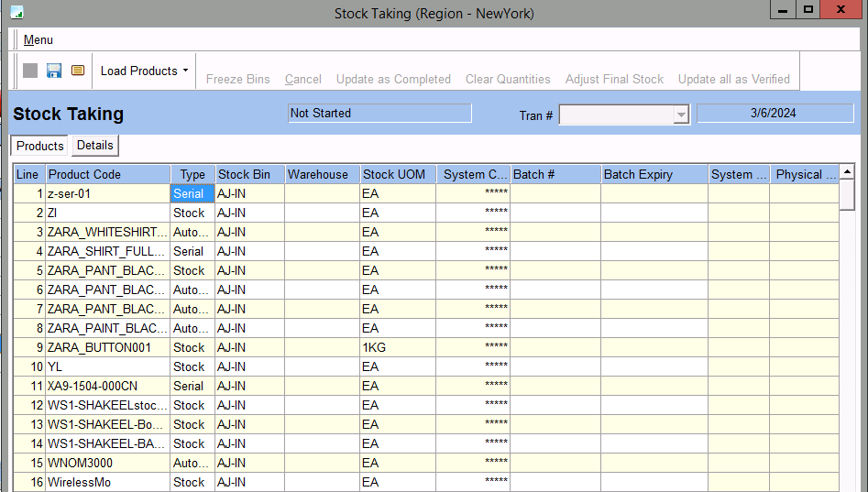Screen dimensions: 868x492
Task: Switch to the Details tab
Action: coord(95,146)
